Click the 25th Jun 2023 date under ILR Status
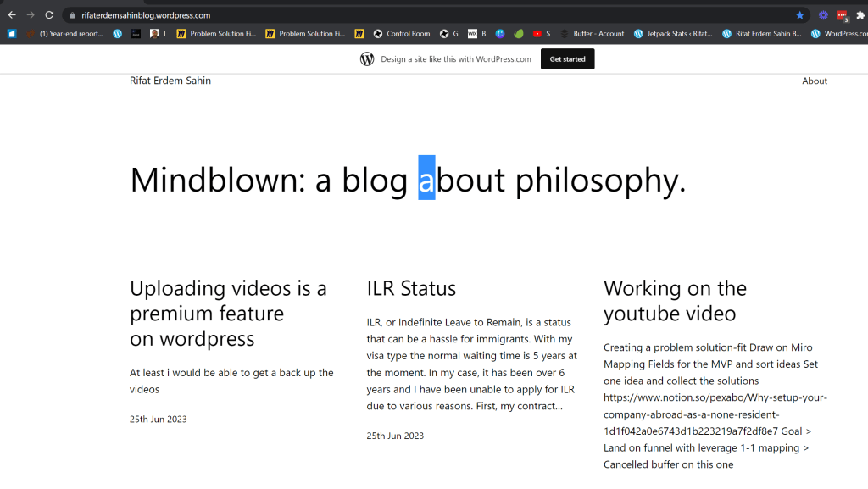This screenshot has width=868, height=489. tap(395, 436)
